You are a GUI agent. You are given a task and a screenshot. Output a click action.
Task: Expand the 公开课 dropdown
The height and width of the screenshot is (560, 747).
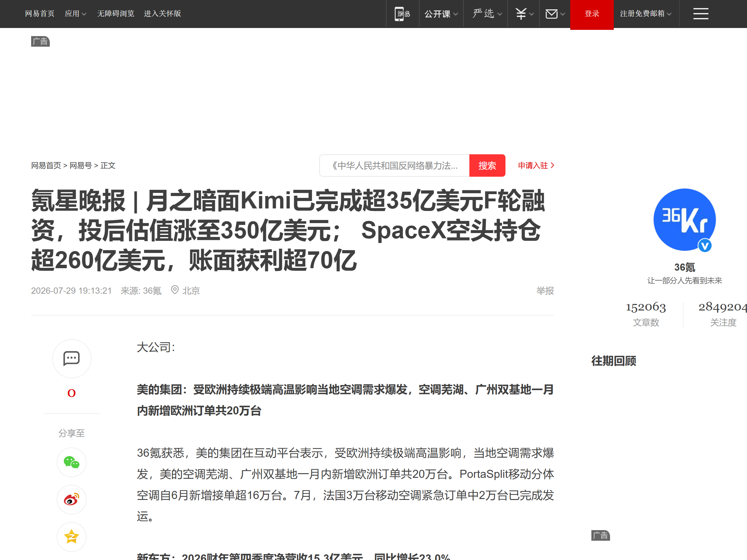click(x=441, y=14)
